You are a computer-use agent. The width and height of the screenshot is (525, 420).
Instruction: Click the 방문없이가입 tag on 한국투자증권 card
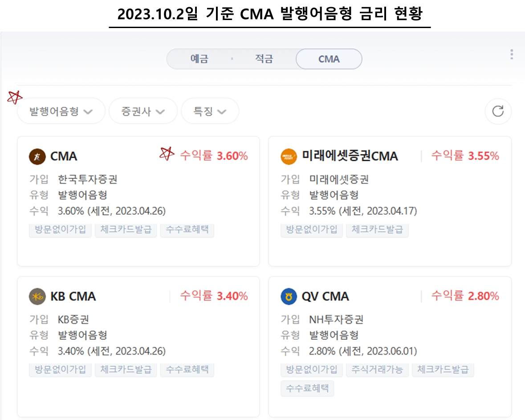pyautogui.click(x=60, y=230)
